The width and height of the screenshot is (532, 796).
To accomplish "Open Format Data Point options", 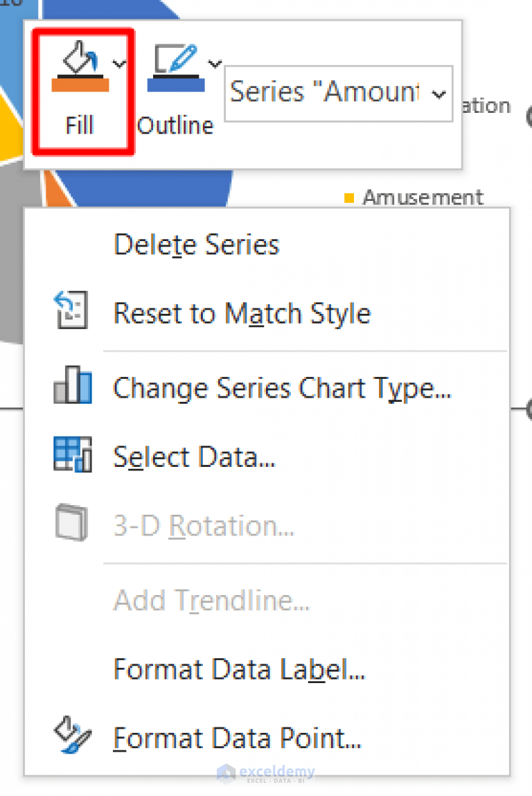I will point(236,738).
